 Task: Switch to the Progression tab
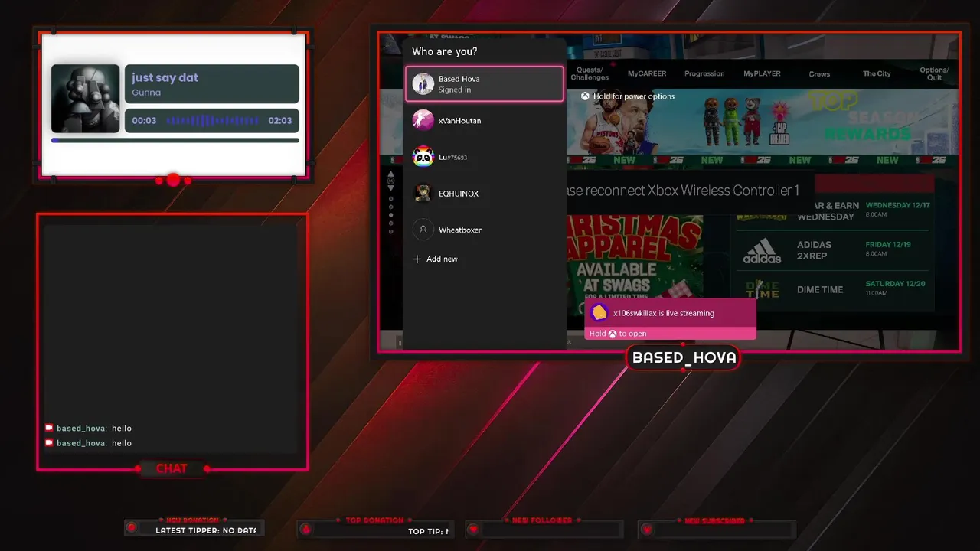(704, 73)
